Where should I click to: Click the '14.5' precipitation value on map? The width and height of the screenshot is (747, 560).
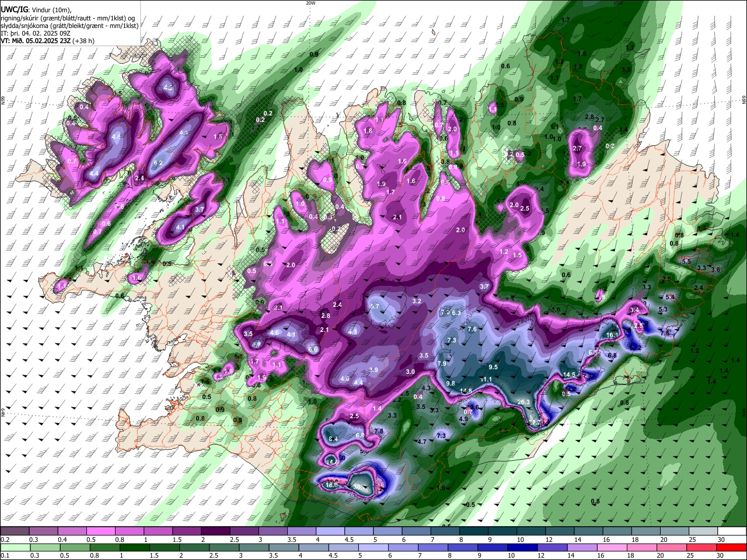click(570, 374)
